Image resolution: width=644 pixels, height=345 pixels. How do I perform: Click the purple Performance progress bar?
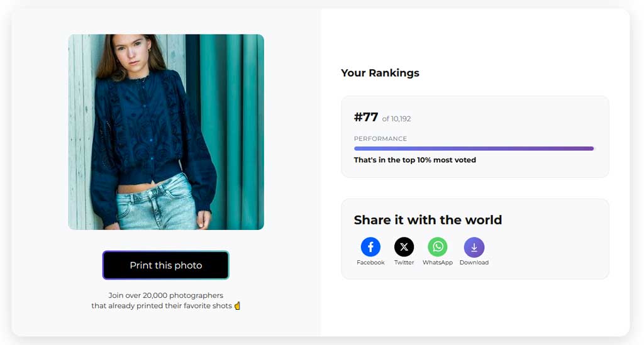click(474, 148)
